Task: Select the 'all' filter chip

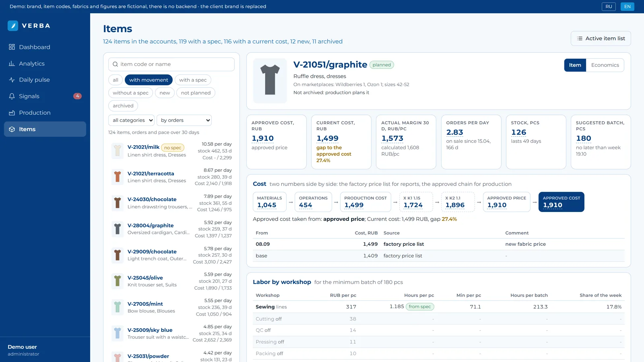Action: pos(116,80)
